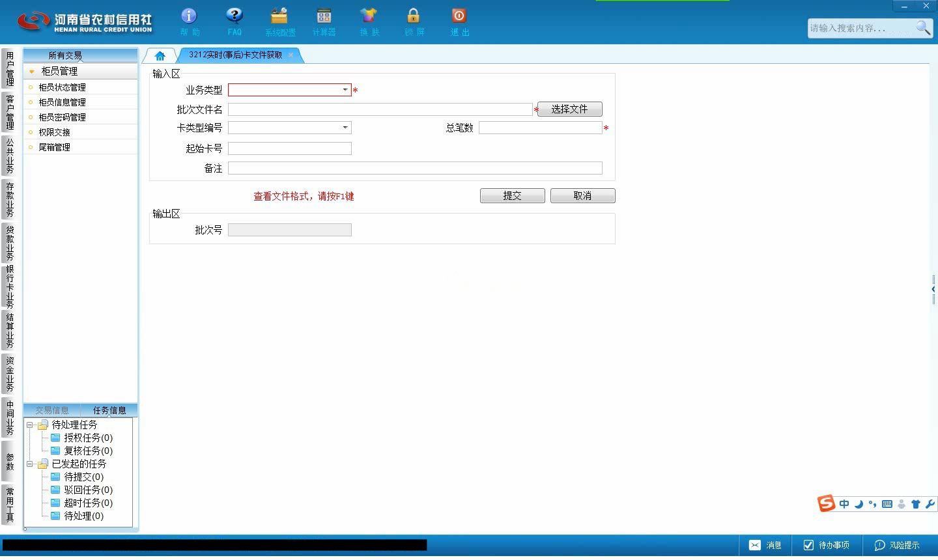Click the 备注 remarks field
Image resolution: width=938 pixels, height=560 pixels.
(x=415, y=168)
